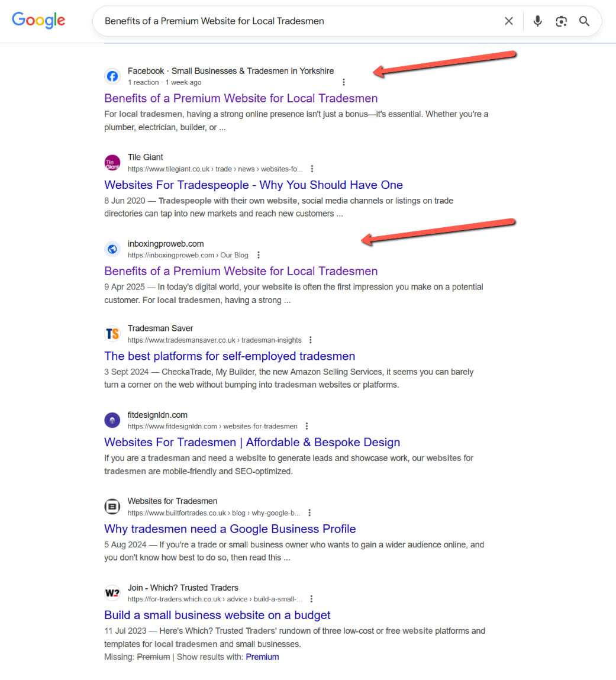Click 'Join - Which? Trusted Traders' site name
This screenshot has width=616, height=680.
point(183,588)
